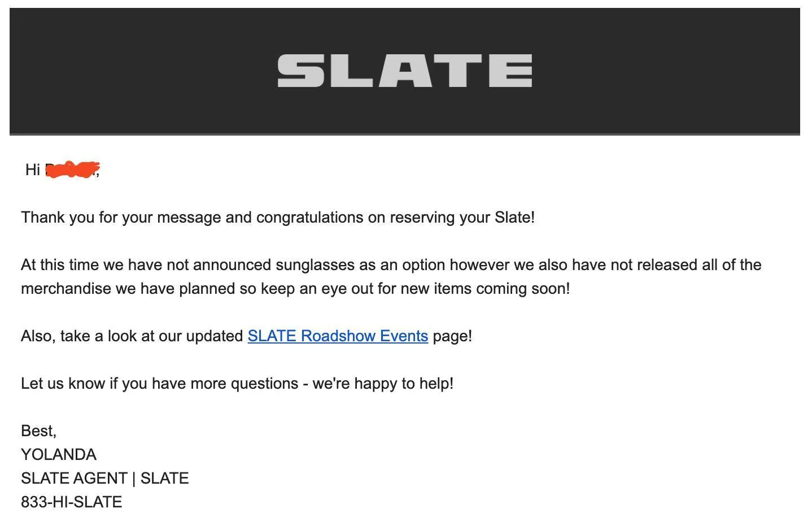Click the "Best," sign-off line
Screen dimensions: 812x530
tap(38, 431)
